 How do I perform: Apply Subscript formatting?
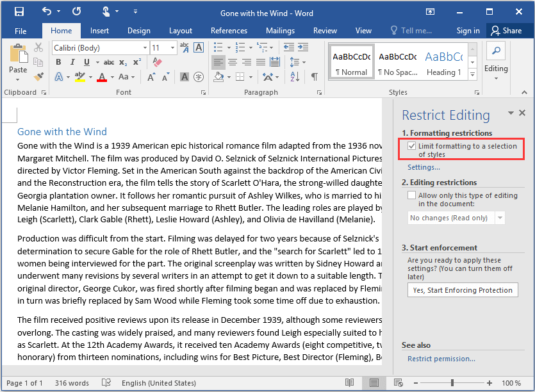point(123,62)
